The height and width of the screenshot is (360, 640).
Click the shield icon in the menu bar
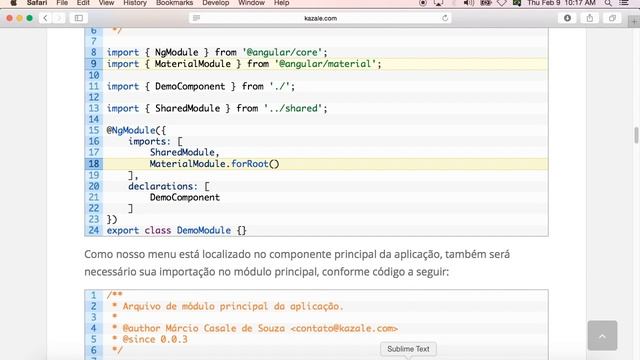(502, 3)
